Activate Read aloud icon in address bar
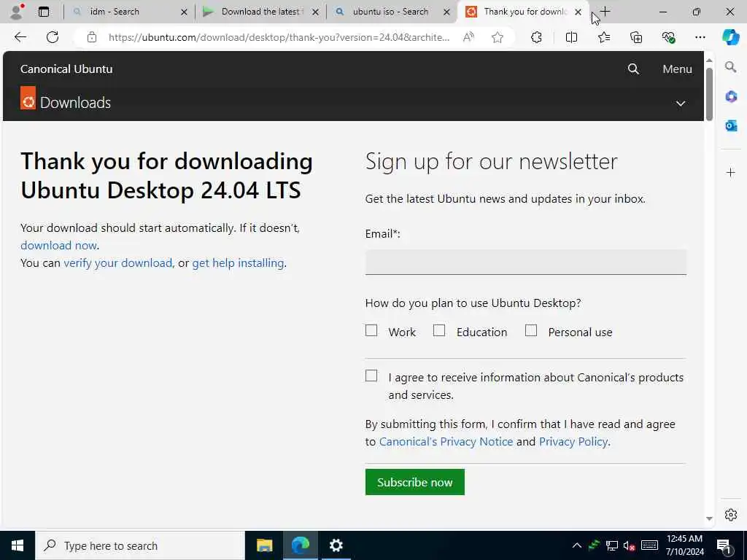Screen dimensions: 747x560 (469, 37)
